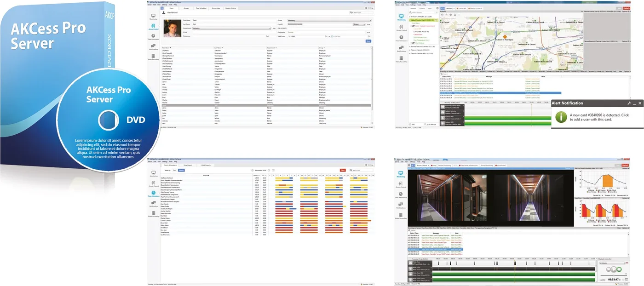
Task: Open the Maps tab in map window's sensor panel
Action: [430, 8]
